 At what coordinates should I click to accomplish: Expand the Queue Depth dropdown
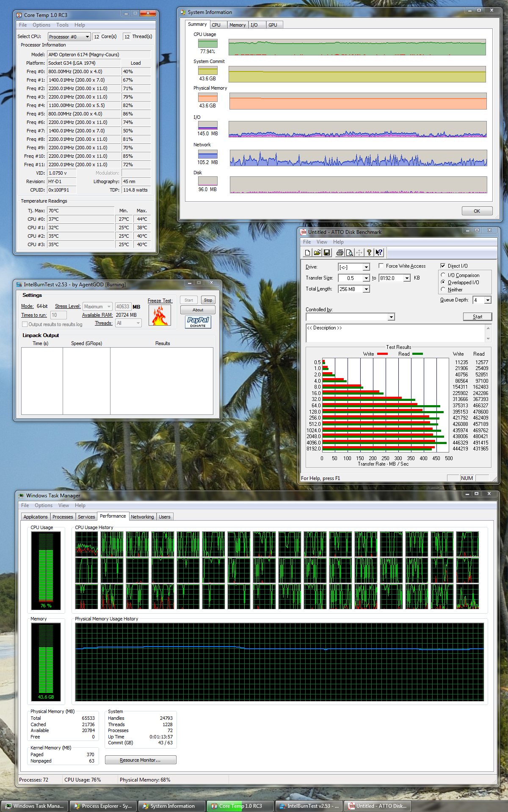[482, 300]
